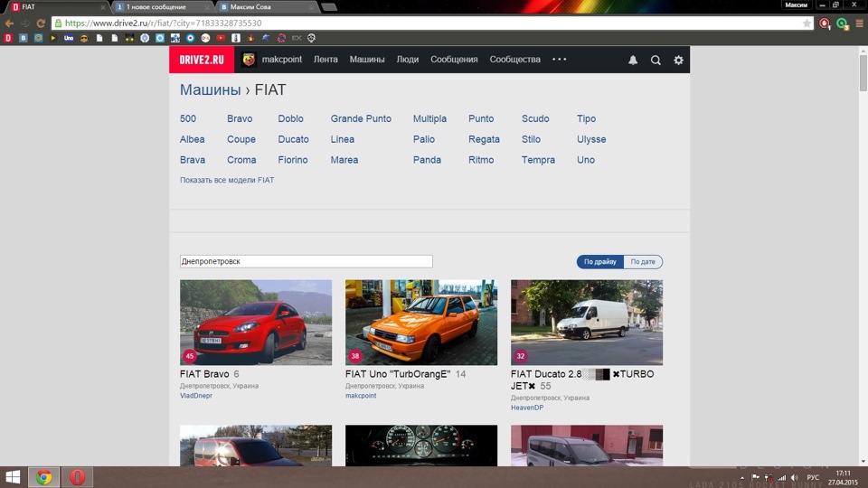Click the city filter field 'Днепропетровск'
Image resolution: width=868 pixels, height=488 pixels.
pos(307,261)
